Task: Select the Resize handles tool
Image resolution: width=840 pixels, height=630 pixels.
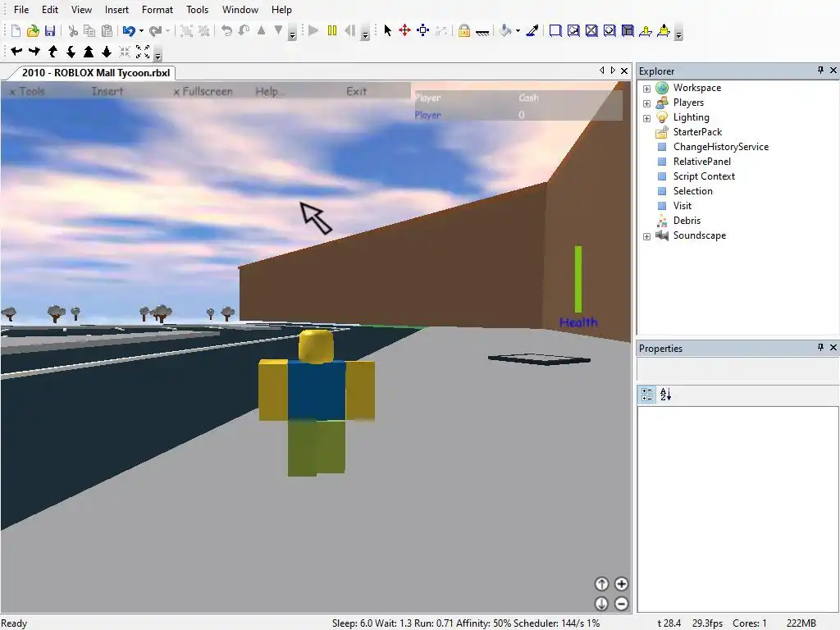Action: [x=422, y=30]
